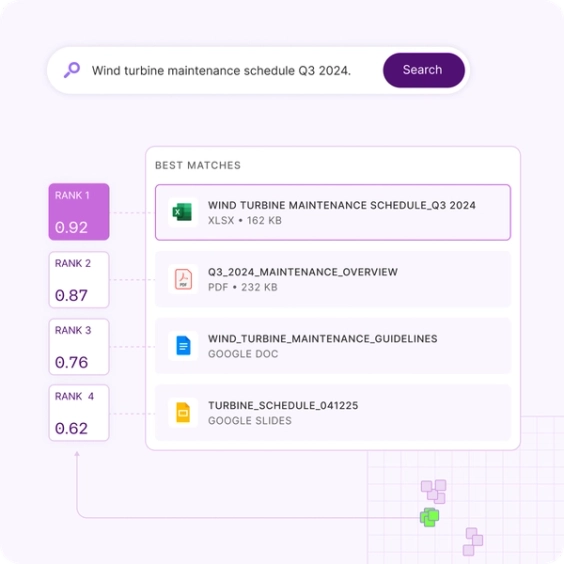Click the pink cluster squares above green one
Image resolution: width=564 pixels, height=564 pixels.
coord(434,492)
